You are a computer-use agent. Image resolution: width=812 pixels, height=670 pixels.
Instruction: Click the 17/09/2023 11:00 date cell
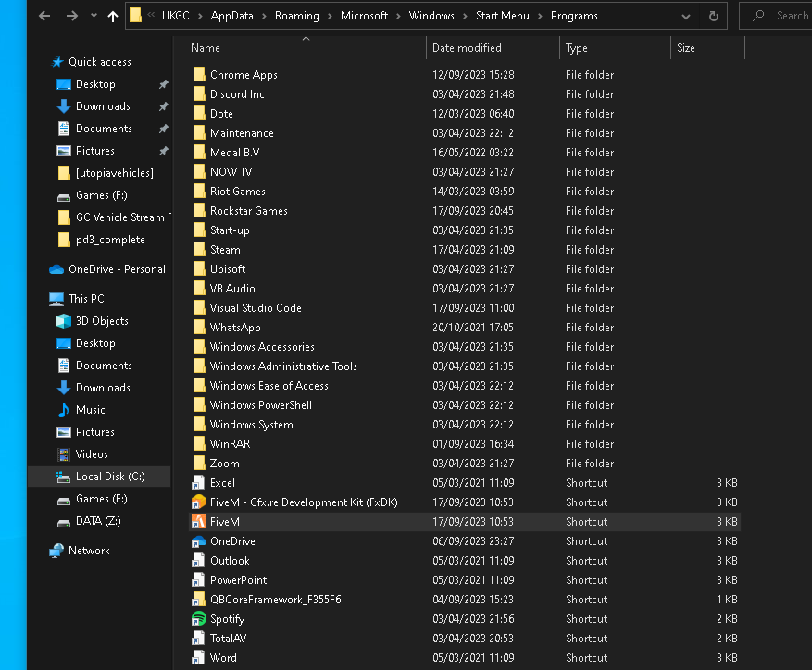coord(473,308)
